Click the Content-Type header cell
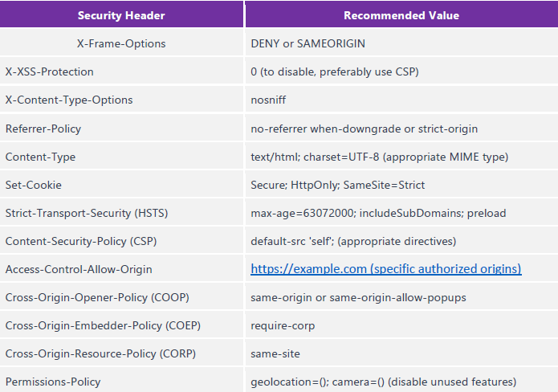558x392 pixels. [x=39, y=157]
